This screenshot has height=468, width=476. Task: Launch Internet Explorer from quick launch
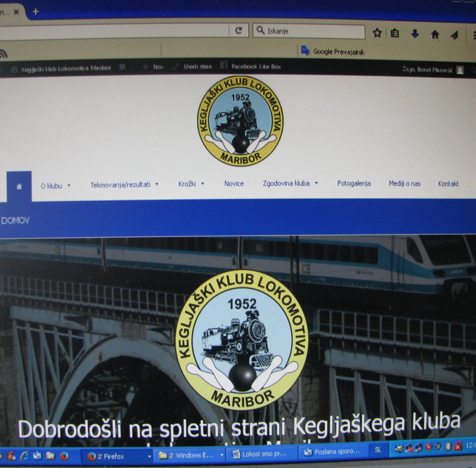[25, 456]
